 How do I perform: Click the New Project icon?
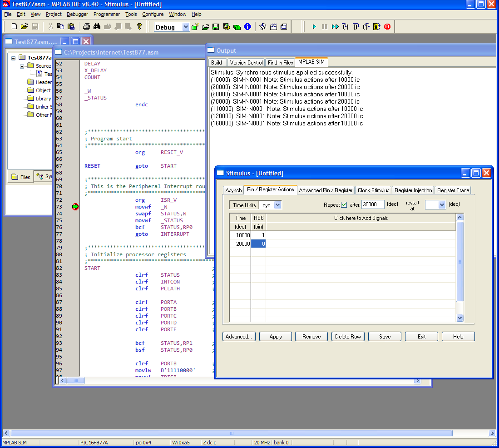point(195,27)
